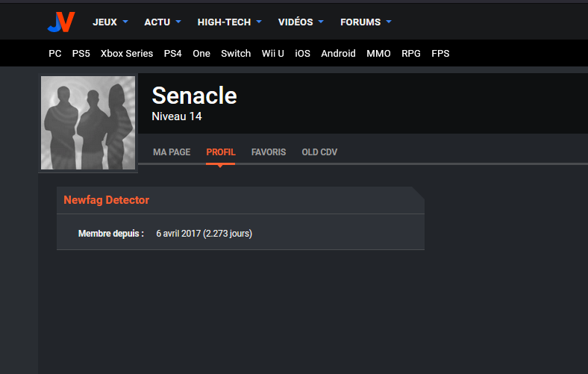The image size is (588, 374).
Task: Navigate to the PS4 section
Action: 173,54
